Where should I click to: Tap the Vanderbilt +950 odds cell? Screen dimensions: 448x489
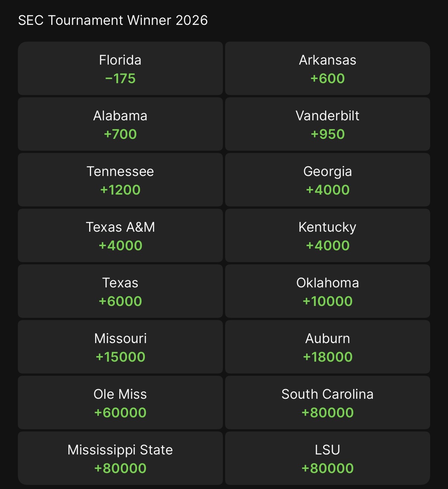(x=327, y=124)
